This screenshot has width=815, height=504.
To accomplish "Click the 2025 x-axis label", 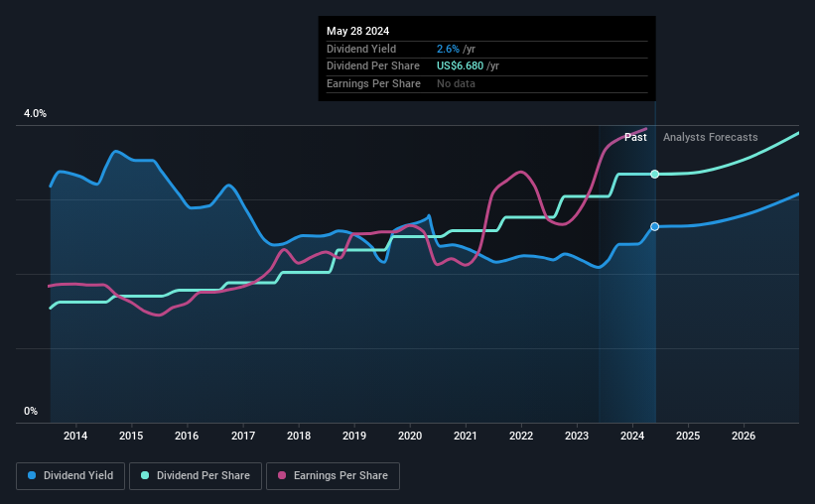I will 688,436.
